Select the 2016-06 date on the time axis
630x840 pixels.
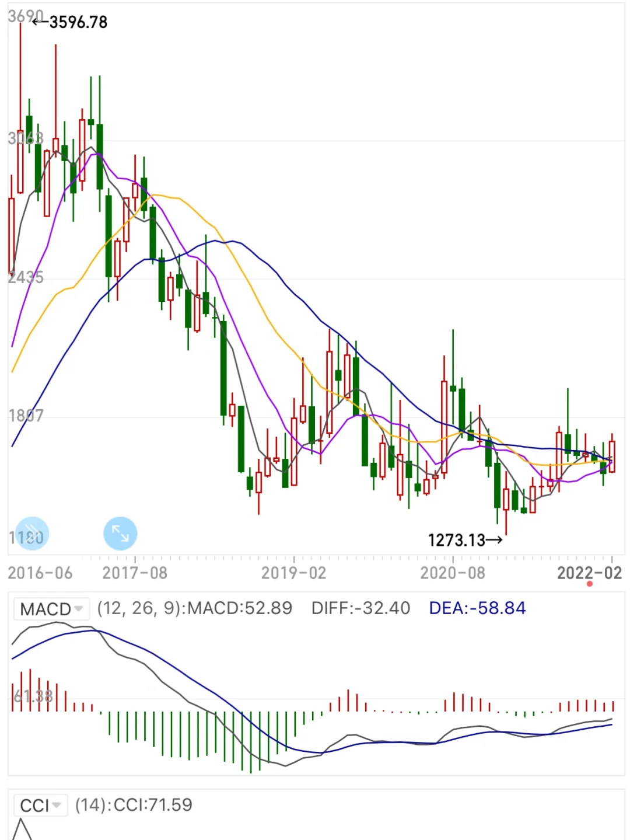(x=40, y=573)
